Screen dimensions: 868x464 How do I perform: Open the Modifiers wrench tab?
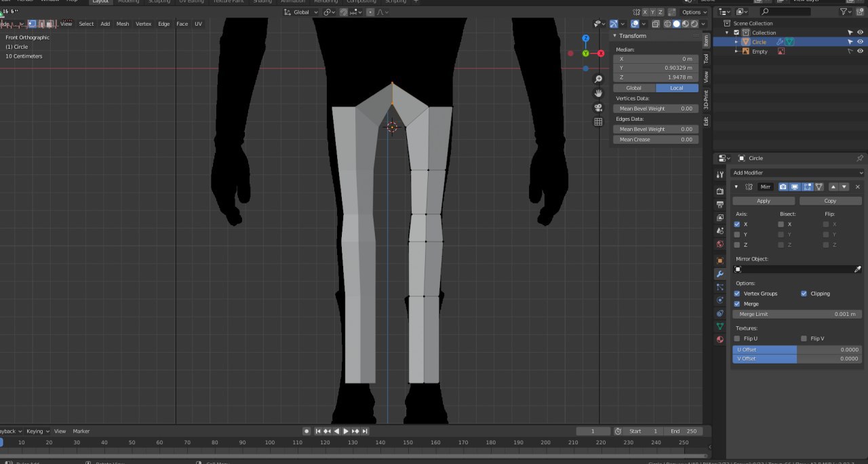(720, 274)
